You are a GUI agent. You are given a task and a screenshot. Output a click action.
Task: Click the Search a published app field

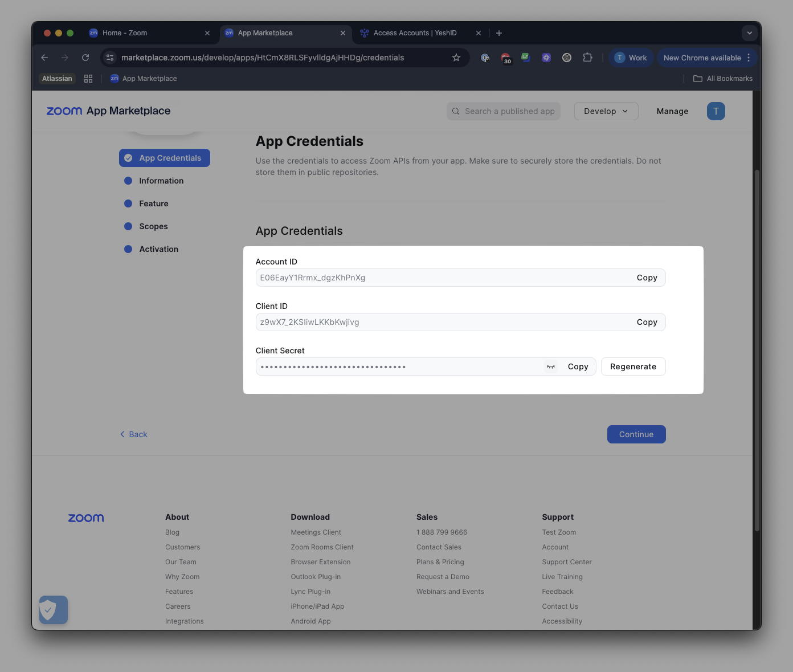[x=504, y=111]
